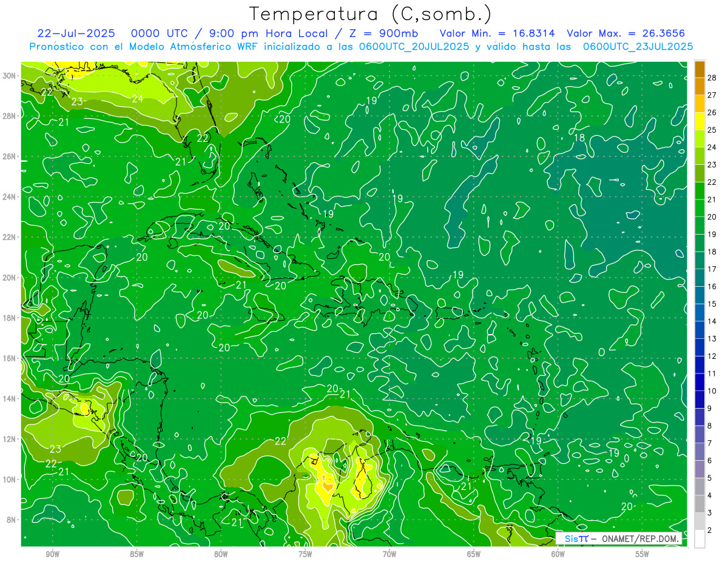Click the "90W" longitude axis label

pos(53,554)
